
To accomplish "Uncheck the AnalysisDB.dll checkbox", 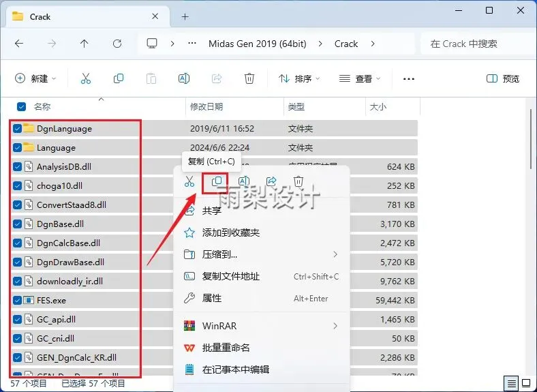I will 17,167.
